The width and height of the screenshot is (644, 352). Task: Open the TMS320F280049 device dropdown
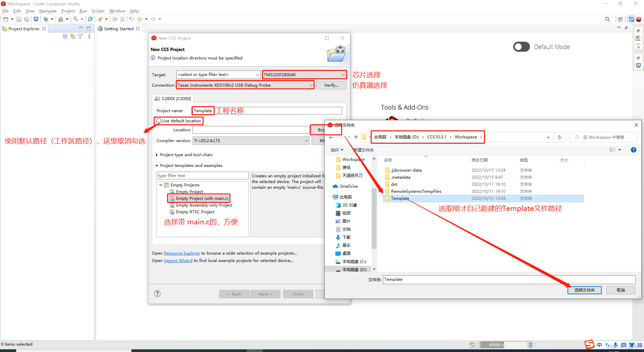tap(343, 75)
